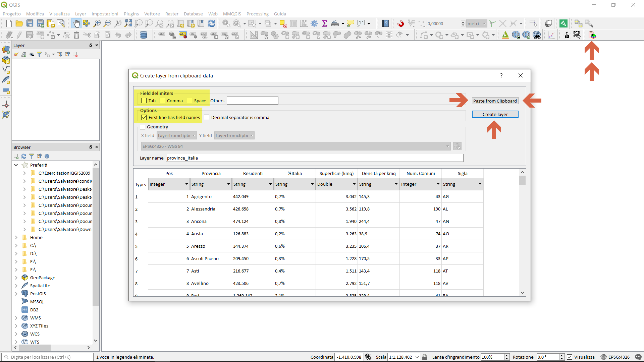Click the DB Manager database icon
Screen dimensions: 644x362
tap(144, 35)
